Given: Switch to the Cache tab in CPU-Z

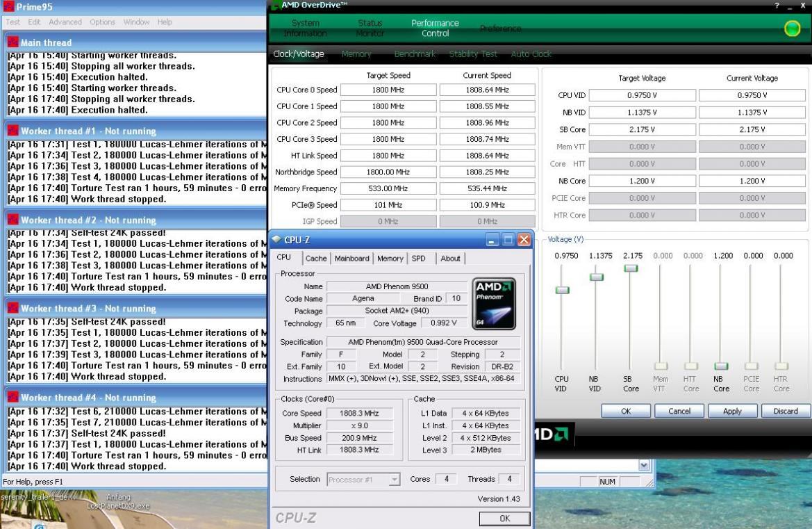Looking at the screenshot, I should pos(316,258).
